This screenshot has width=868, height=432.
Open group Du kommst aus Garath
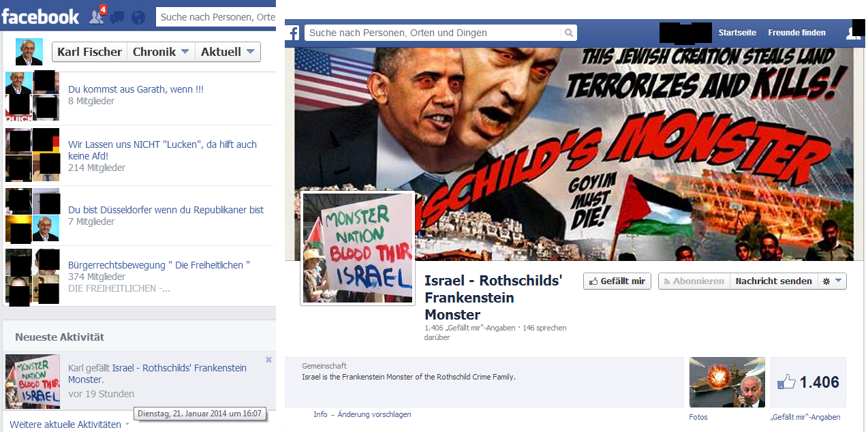pyautogui.click(x=136, y=89)
